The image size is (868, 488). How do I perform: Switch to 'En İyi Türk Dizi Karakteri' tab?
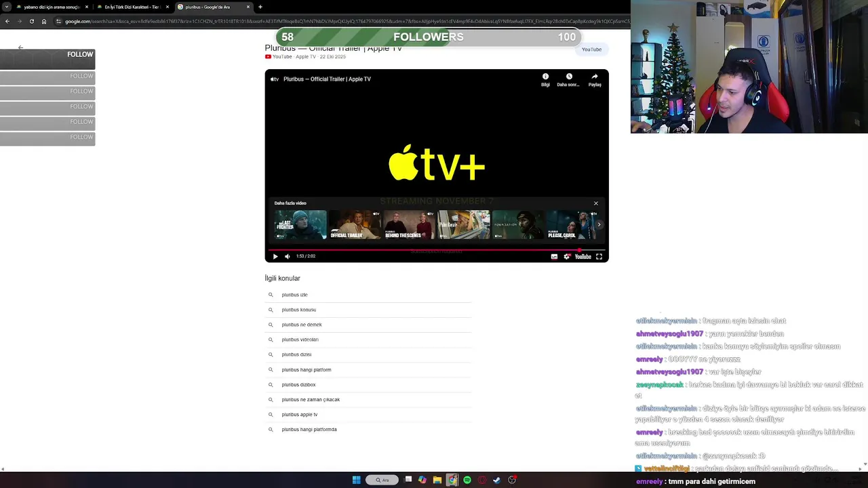(132, 7)
